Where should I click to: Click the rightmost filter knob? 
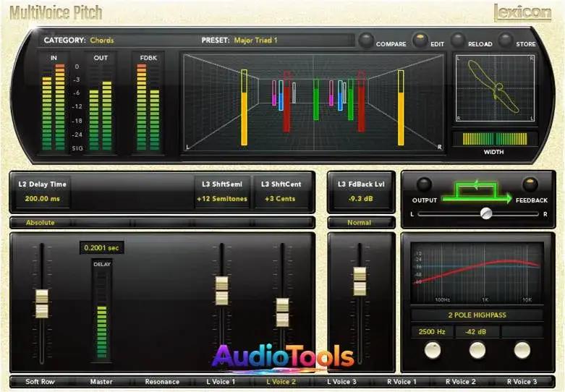click(x=522, y=350)
